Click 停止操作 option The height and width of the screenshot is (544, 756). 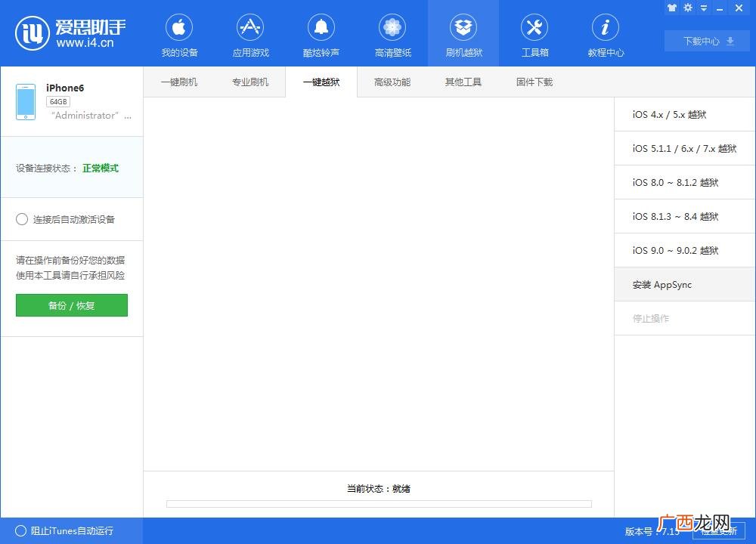click(685, 318)
